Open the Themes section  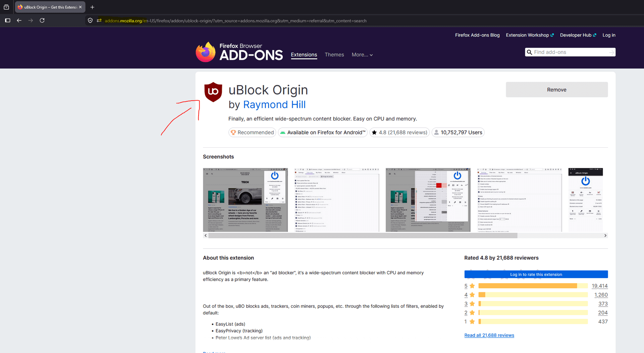[x=334, y=55]
